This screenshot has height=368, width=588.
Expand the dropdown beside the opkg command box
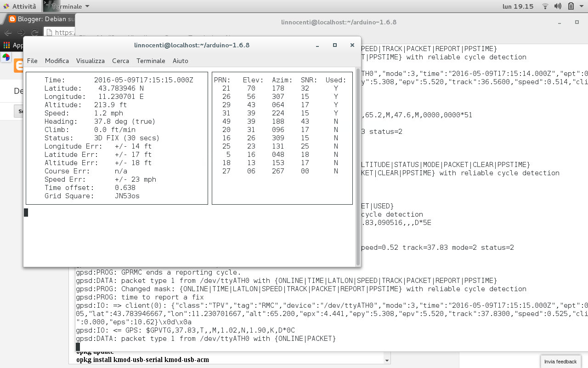[386, 360]
